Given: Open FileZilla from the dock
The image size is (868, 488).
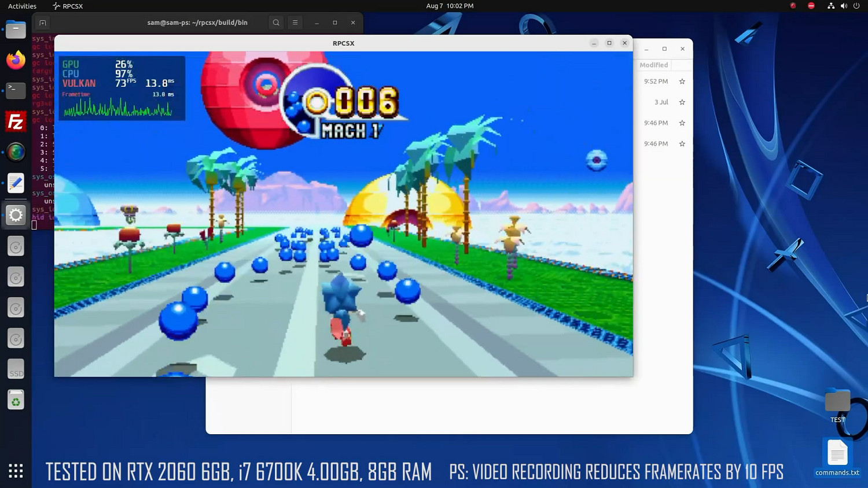Looking at the screenshot, I should coord(16,122).
